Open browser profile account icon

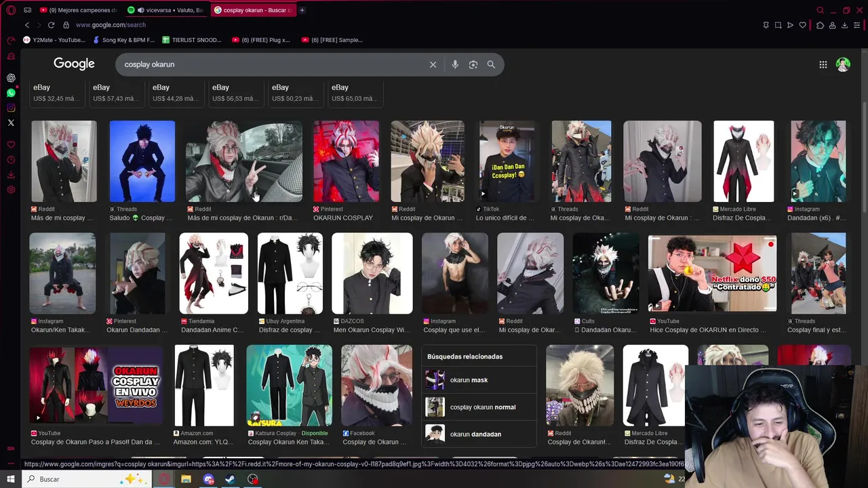(x=832, y=25)
